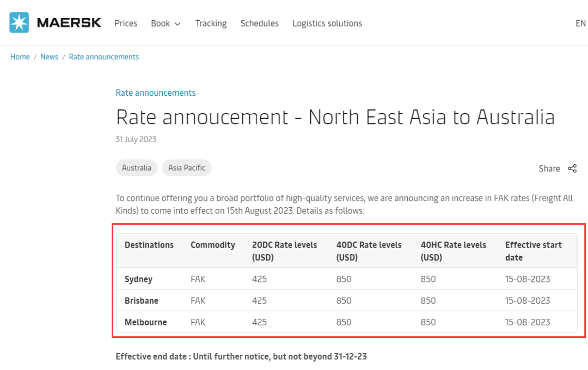Click the intro paragraph about FAK rates

[x=344, y=204]
